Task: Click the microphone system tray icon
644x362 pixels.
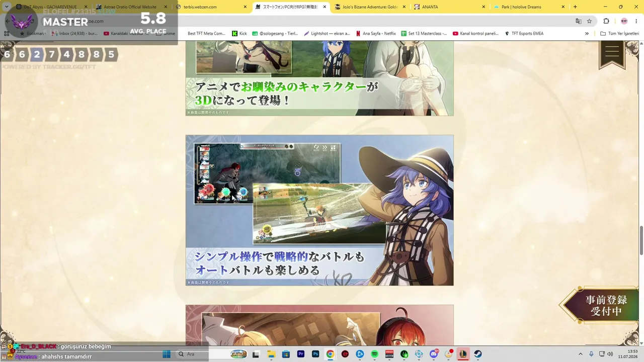Action: pos(591,354)
